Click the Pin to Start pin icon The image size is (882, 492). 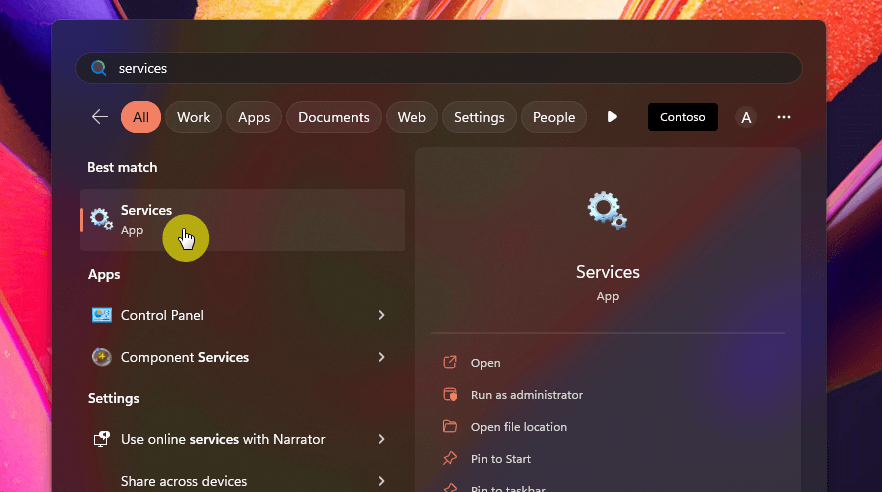pos(450,458)
